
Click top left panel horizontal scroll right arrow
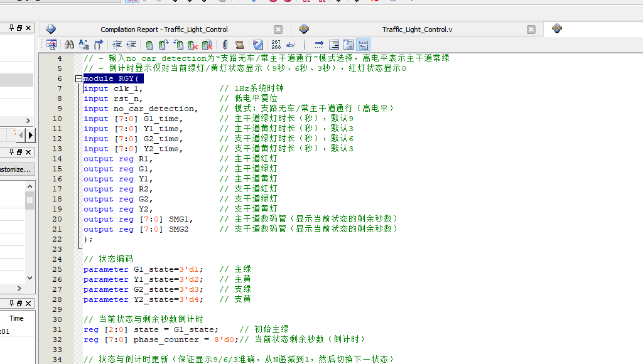pyautogui.click(x=28, y=120)
